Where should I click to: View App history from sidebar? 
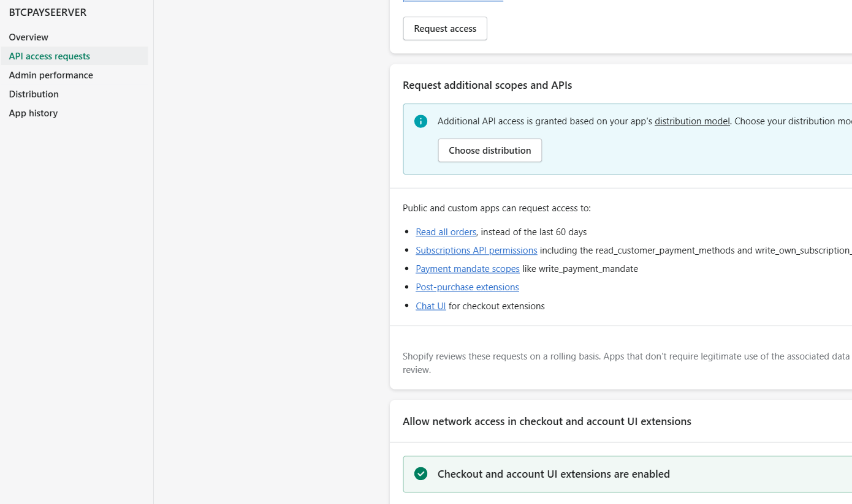click(x=33, y=113)
